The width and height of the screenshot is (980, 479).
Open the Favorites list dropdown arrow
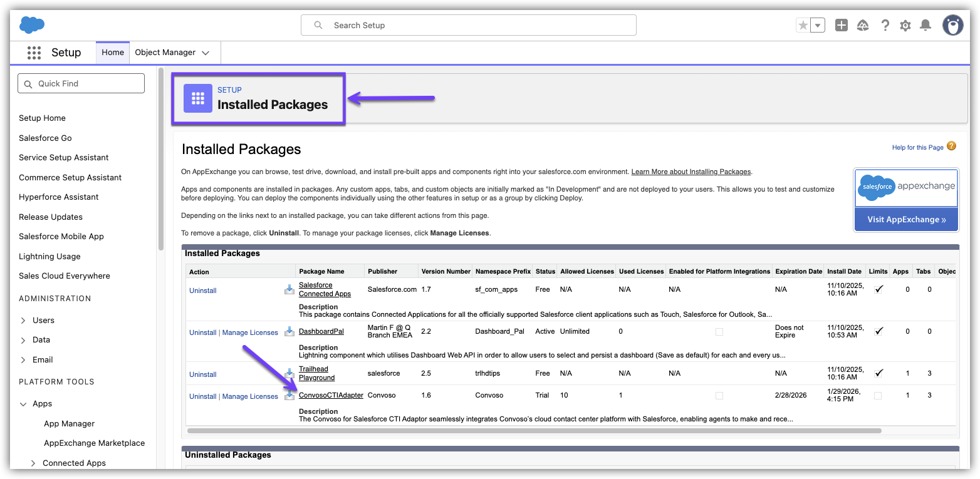click(818, 25)
